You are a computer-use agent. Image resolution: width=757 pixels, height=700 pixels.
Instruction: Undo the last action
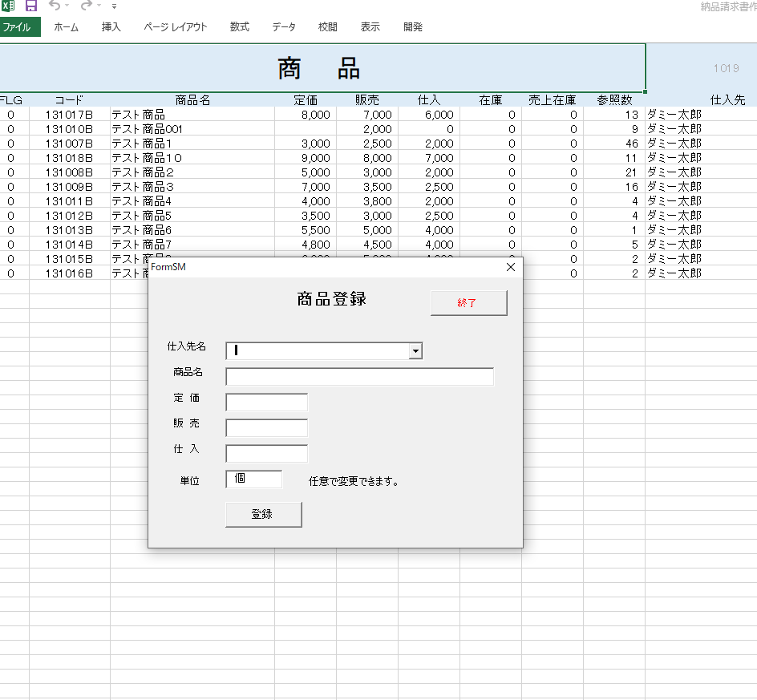click(x=55, y=6)
